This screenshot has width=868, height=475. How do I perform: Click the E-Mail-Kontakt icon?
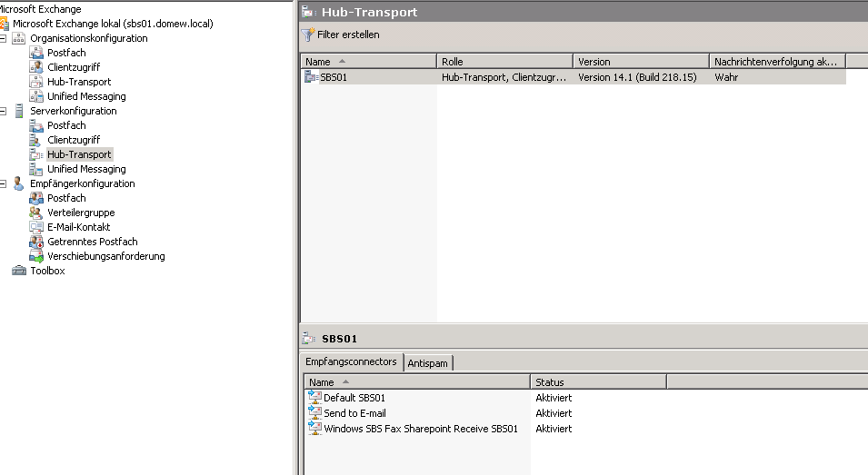pyautogui.click(x=36, y=227)
